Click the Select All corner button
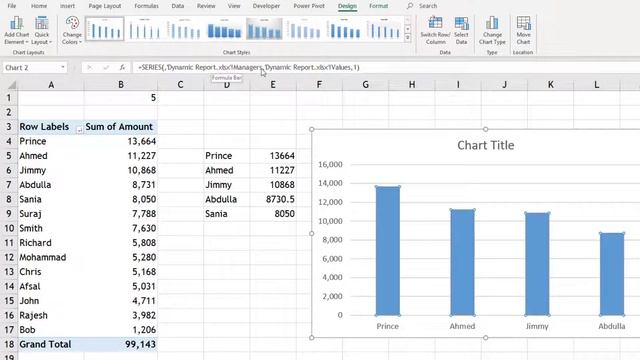The width and height of the screenshot is (640, 360). point(11,84)
